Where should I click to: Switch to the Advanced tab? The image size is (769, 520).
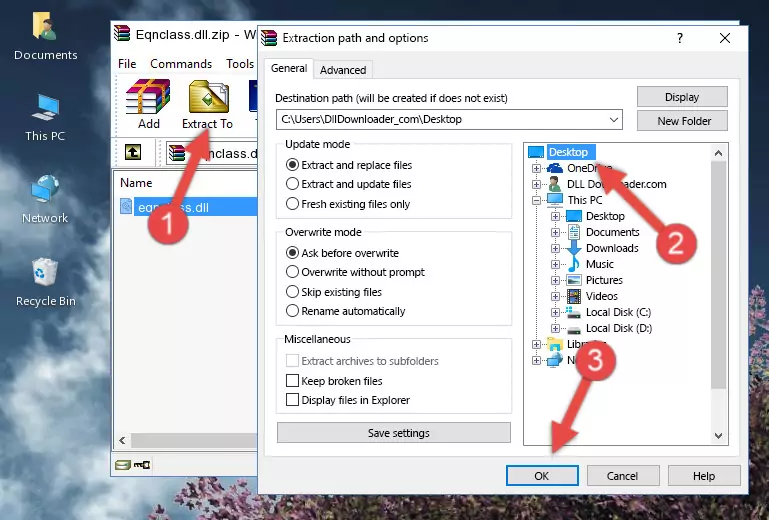pos(343,70)
